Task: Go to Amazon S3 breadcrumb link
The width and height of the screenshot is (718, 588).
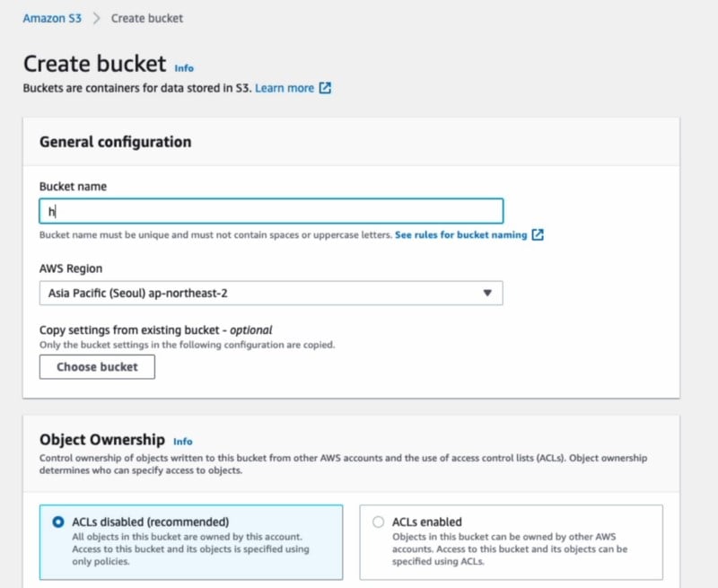Action: pos(52,18)
